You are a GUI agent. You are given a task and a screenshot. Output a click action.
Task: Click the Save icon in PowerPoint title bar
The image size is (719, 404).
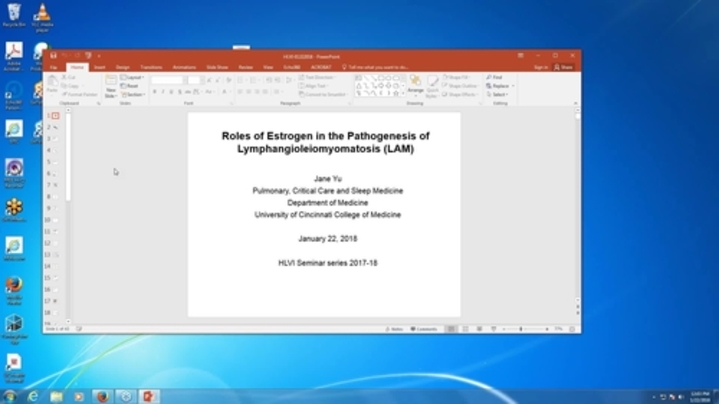tap(53, 55)
